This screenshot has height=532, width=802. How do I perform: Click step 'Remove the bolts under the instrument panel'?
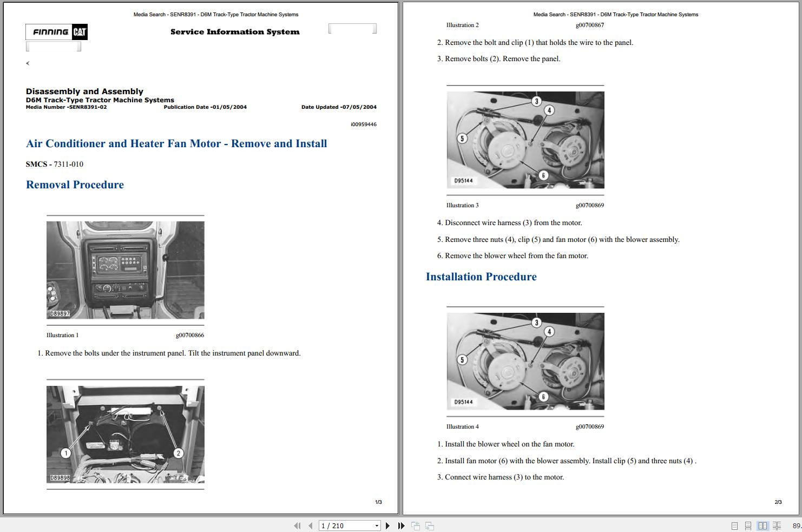169,353
